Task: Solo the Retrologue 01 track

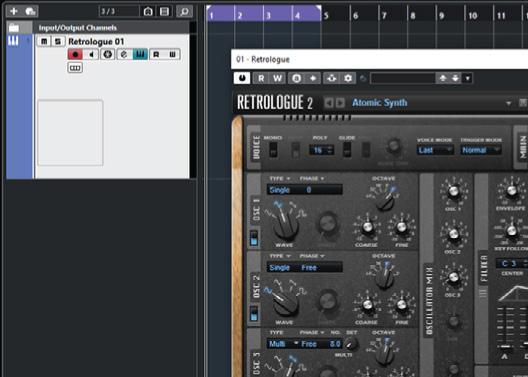Action: tap(58, 41)
